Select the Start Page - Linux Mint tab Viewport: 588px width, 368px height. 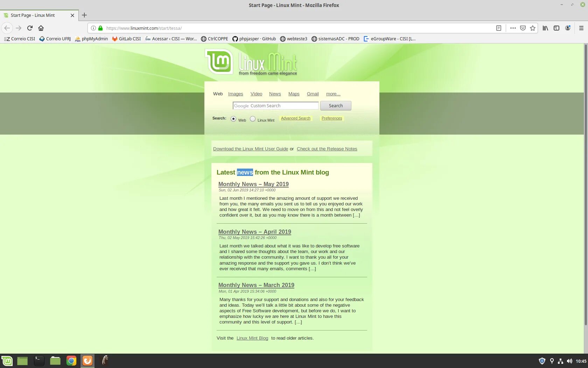point(38,15)
